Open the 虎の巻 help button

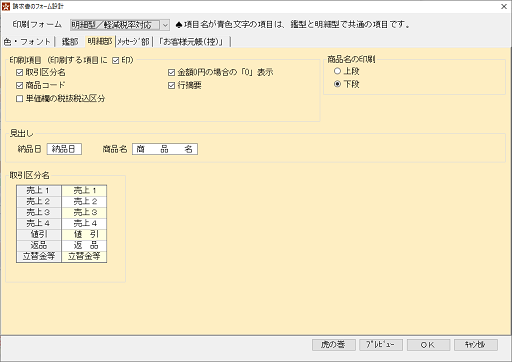pyautogui.click(x=334, y=345)
